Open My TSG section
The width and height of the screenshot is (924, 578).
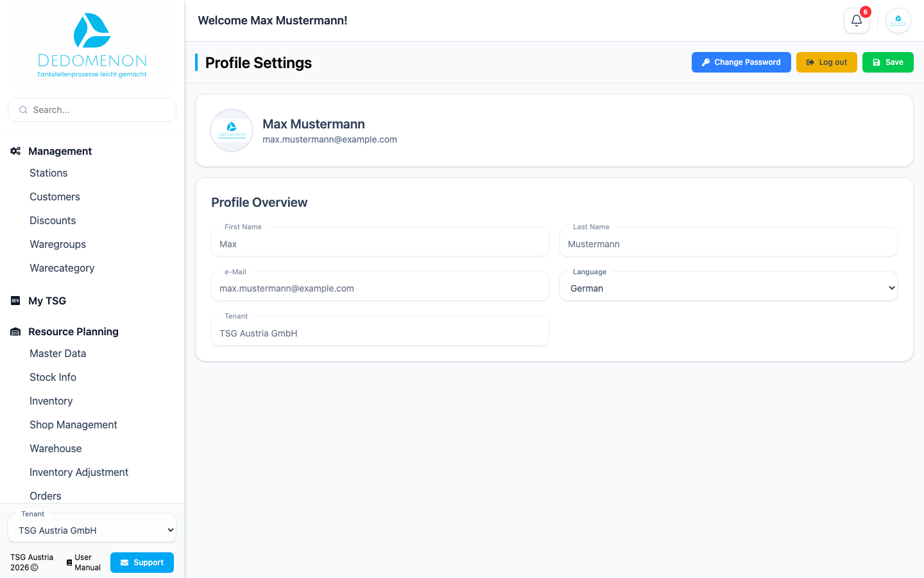(47, 301)
